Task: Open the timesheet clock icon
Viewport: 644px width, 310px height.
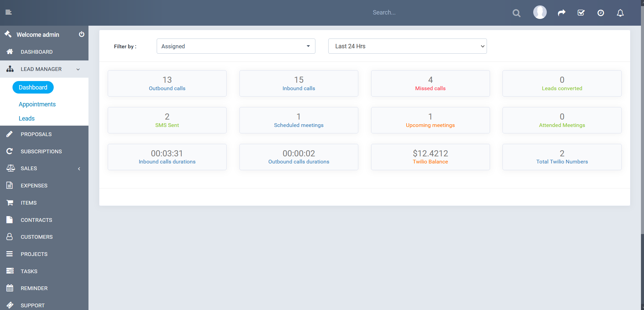Action: [600, 12]
